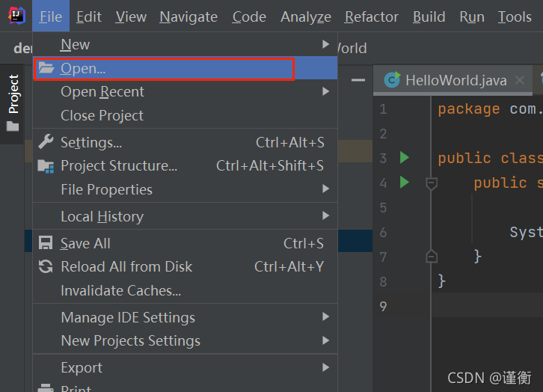
Task: Open the Analyze menu
Action: click(x=306, y=16)
